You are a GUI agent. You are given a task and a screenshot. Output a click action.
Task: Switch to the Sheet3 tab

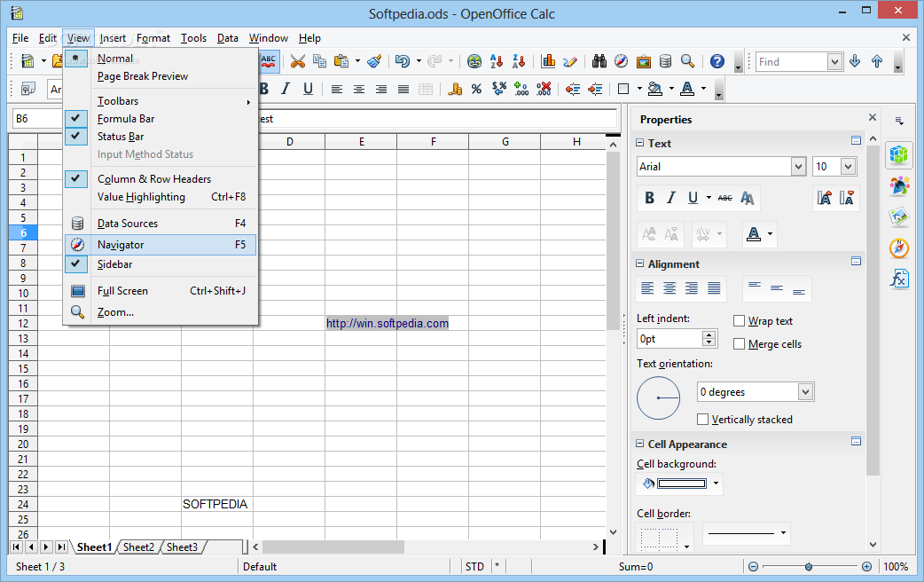click(x=182, y=547)
